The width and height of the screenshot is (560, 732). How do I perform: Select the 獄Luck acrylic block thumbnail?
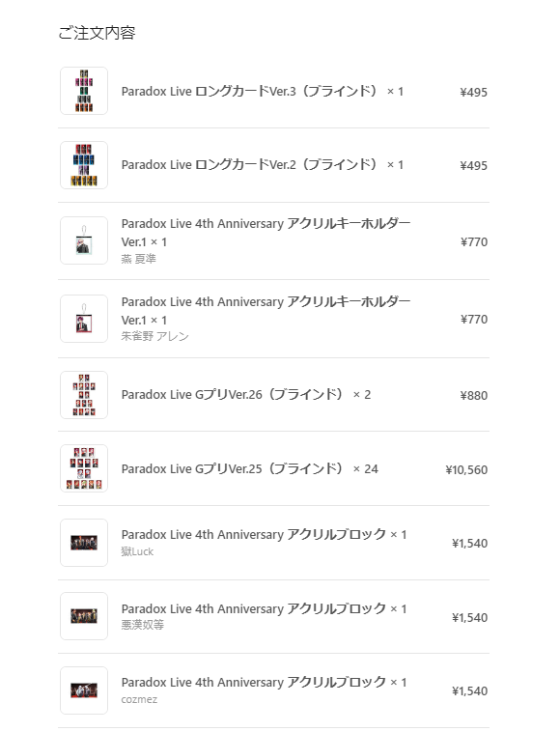[84, 543]
